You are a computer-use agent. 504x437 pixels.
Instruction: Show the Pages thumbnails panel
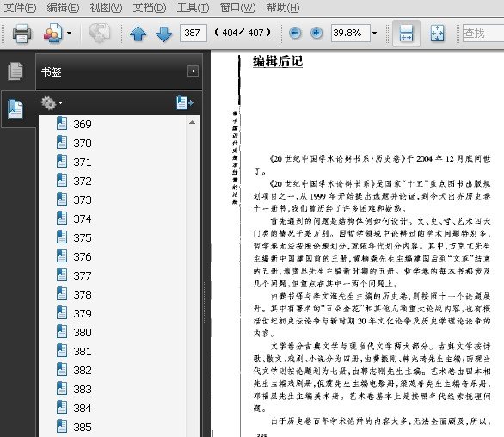[15, 71]
